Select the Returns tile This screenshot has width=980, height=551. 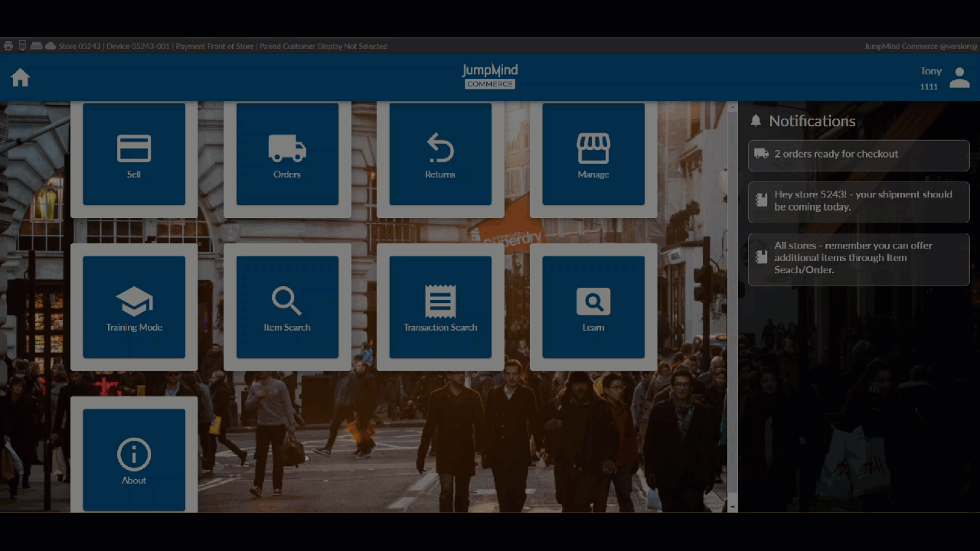tap(440, 155)
